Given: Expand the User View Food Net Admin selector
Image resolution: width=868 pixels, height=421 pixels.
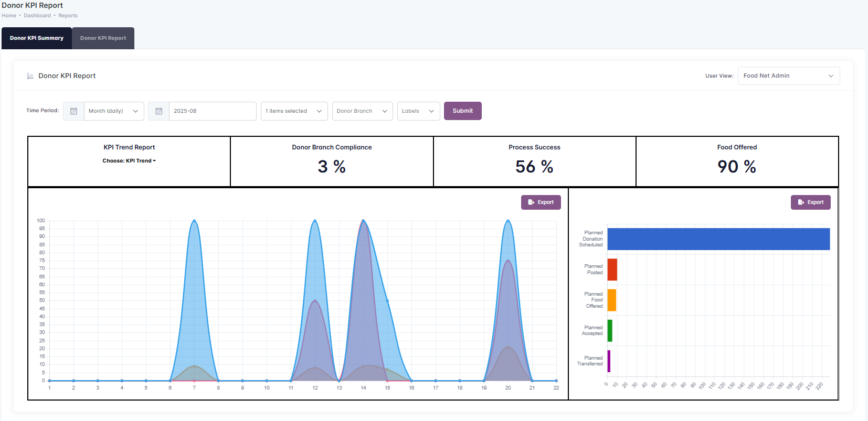Looking at the screenshot, I should point(788,76).
